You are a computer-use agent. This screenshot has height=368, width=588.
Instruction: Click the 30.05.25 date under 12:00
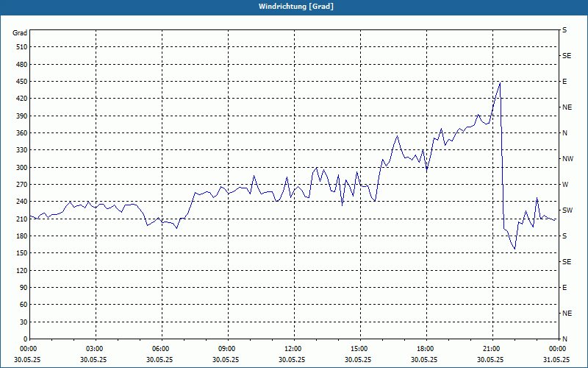(x=292, y=360)
